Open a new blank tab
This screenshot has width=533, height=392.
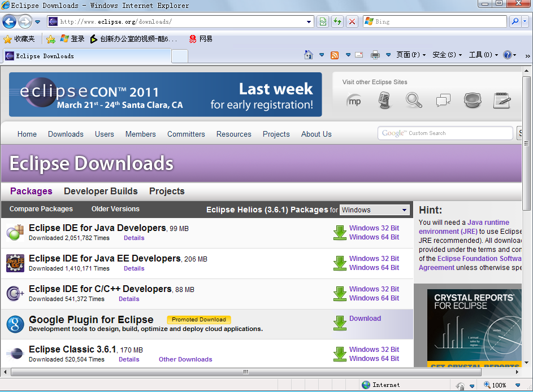point(180,56)
